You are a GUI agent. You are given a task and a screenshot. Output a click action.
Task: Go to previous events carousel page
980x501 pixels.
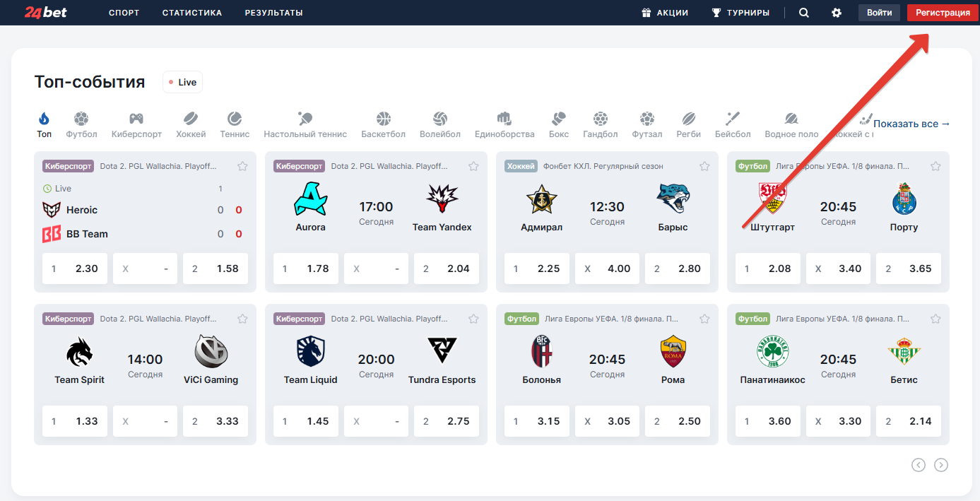point(919,464)
